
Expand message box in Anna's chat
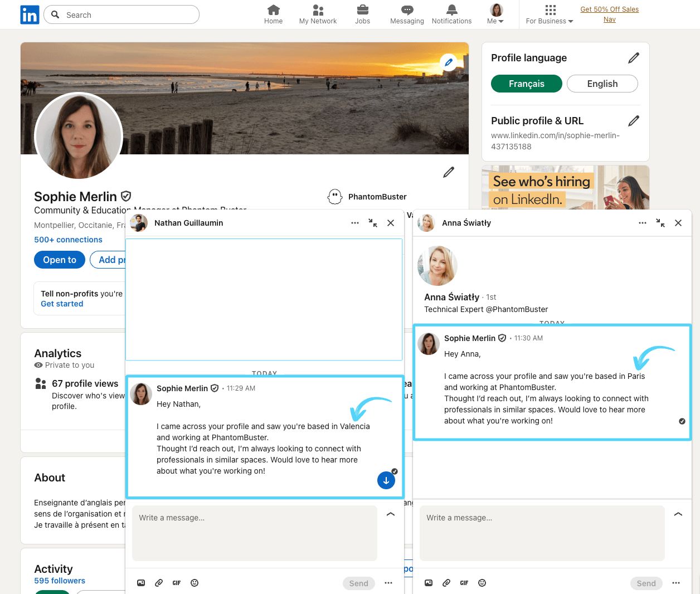(x=678, y=514)
